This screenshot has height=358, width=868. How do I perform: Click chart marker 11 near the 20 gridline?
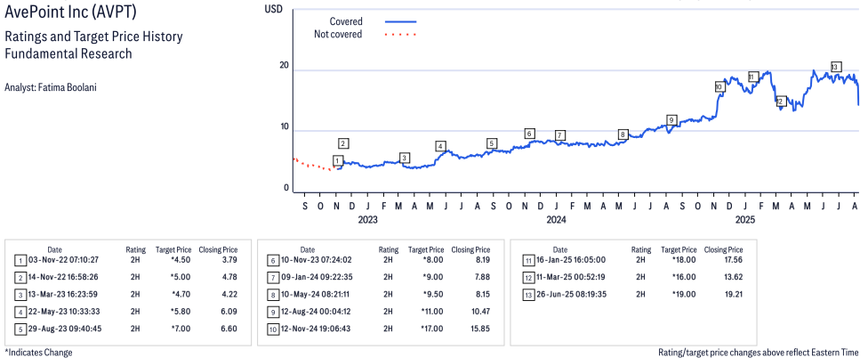752,77
